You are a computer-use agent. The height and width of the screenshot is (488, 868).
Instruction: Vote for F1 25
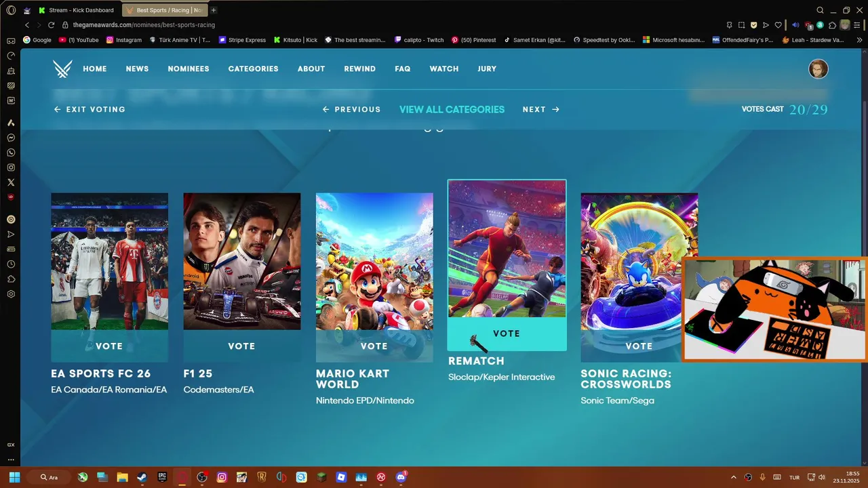tap(241, 346)
